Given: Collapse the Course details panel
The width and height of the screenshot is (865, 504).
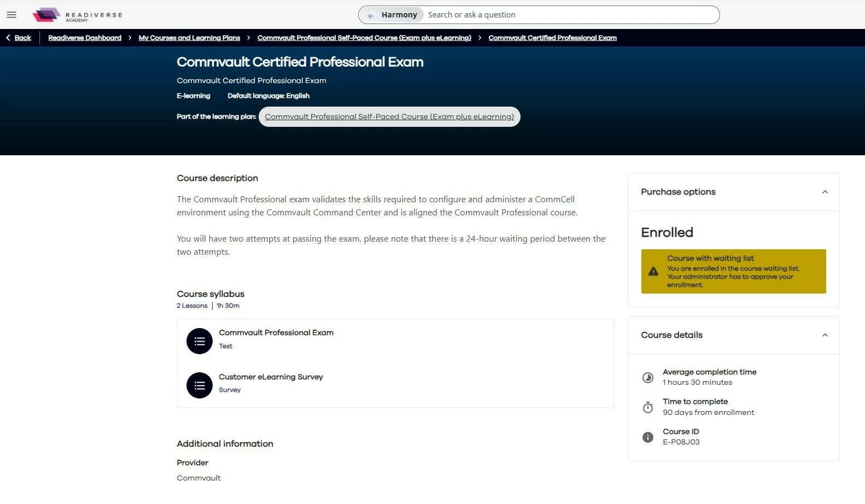Looking at the screenshot, I should [x=825, y=335].
